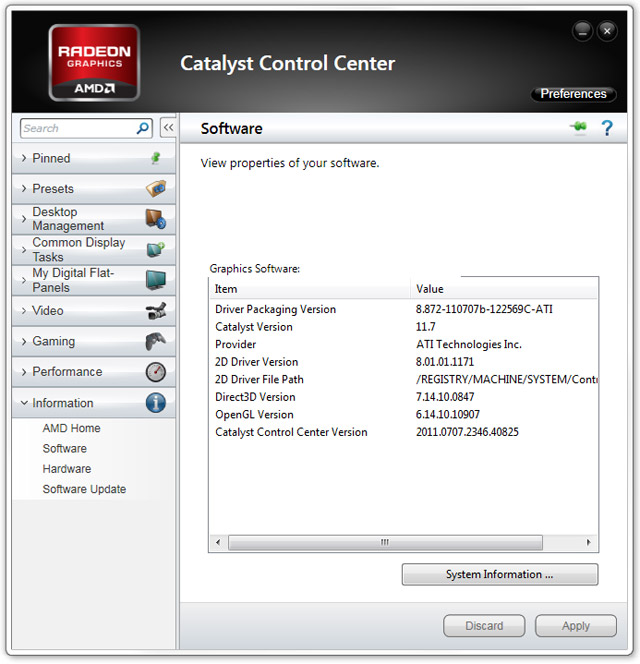Screen dimensions: 640x664
Task: Click the blue Information icon
Action: click(x=155, y=403)
